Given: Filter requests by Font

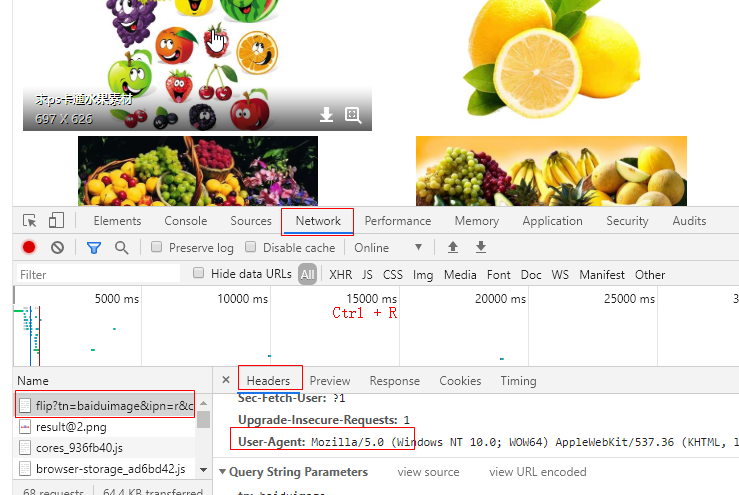Looking at the screenshot, I should pyautogui.click(x=499, y=275).
